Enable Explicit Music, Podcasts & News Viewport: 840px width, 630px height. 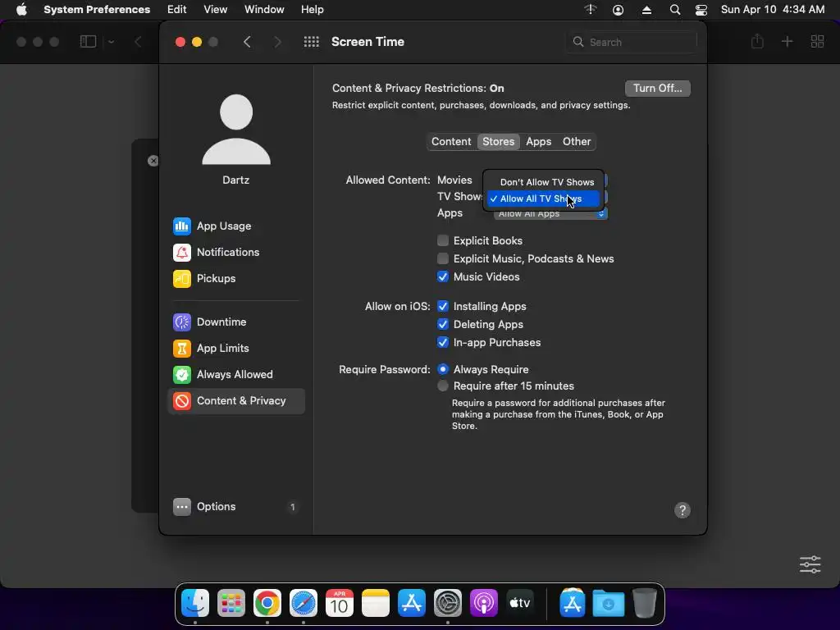pos(442,258)
